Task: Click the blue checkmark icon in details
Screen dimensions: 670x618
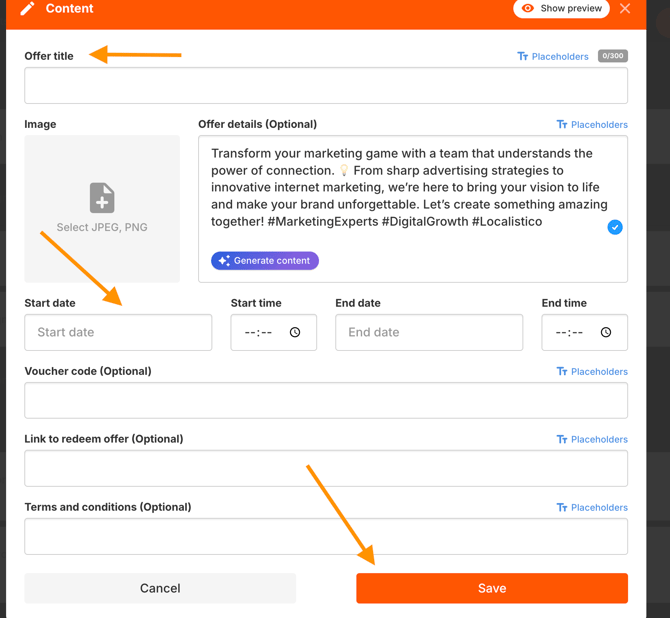Action: 615,227
